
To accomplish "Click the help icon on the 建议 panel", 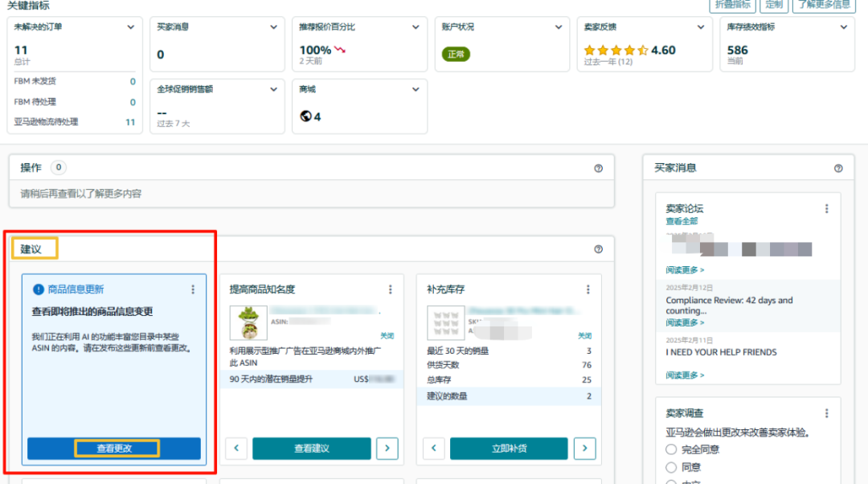I will point(598,249).
